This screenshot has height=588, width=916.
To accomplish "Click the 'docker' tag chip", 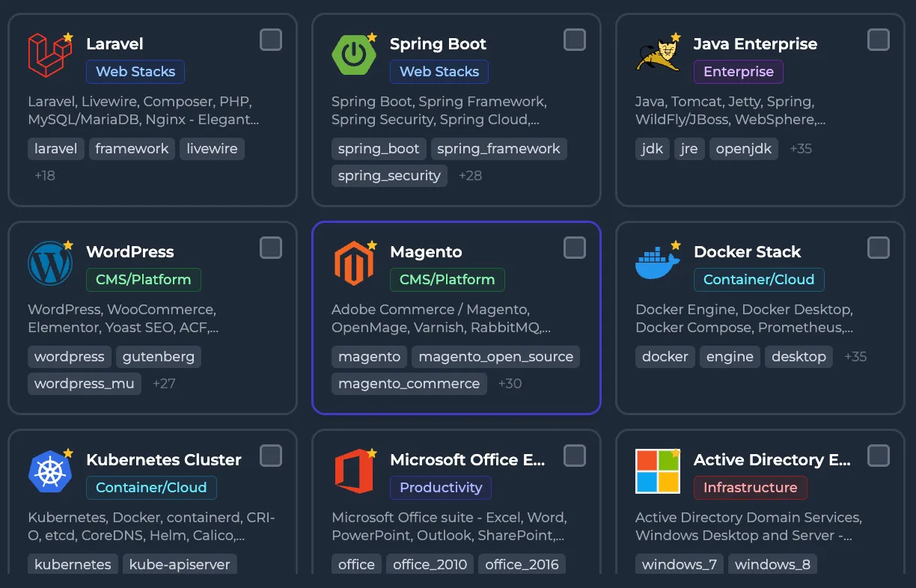I will pos(665,357).
